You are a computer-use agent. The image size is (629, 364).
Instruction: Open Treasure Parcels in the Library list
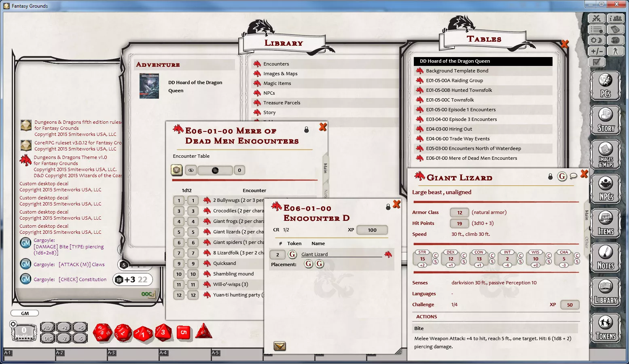[x=282, y=103]
